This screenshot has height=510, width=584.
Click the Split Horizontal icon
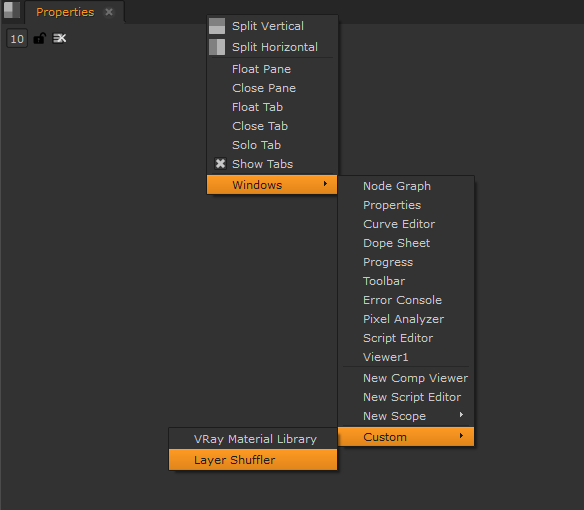217,47
